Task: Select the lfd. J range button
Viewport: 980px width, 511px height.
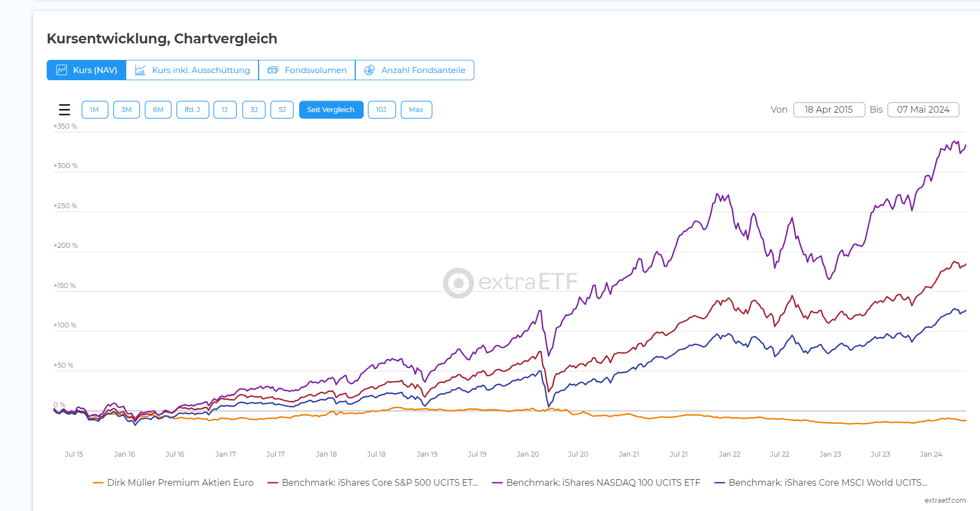Action: tap(192, 110)
